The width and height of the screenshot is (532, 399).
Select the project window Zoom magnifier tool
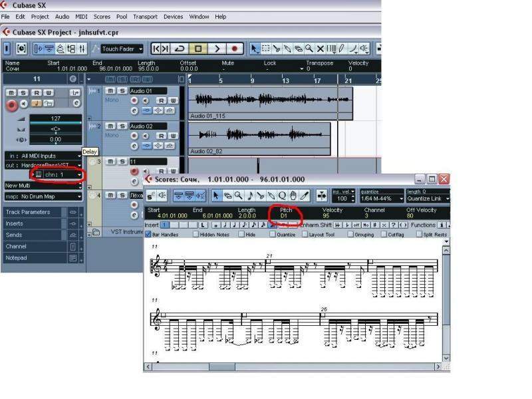[x=309, y=49]
